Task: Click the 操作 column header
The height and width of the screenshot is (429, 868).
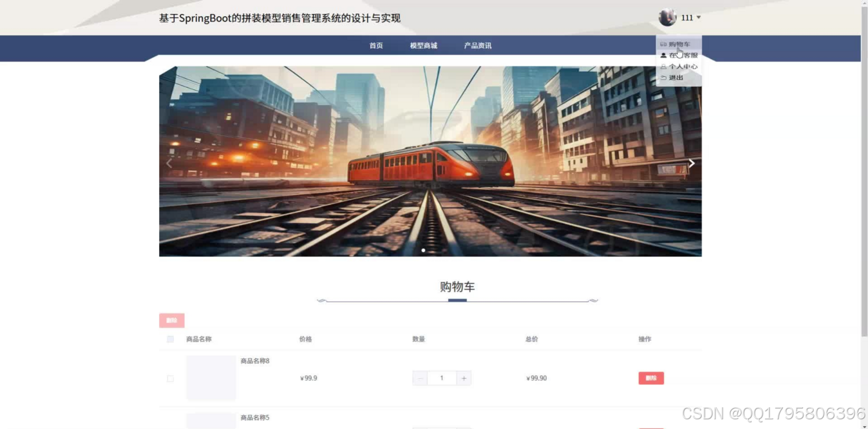Action: [x=645, y=339]
